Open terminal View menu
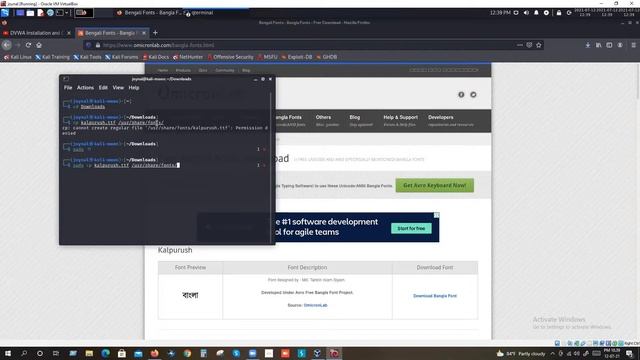 [x=118, y=87]
